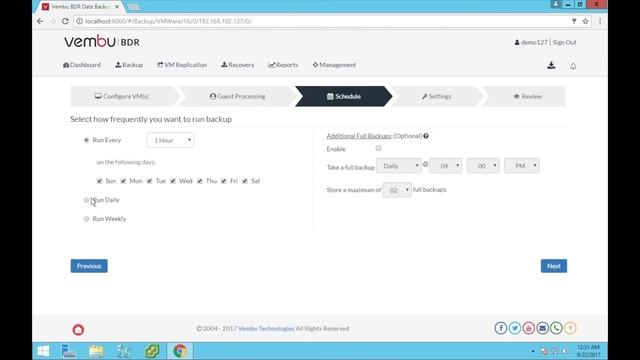Open the hour dropdown showing 09

pos(446,166)
